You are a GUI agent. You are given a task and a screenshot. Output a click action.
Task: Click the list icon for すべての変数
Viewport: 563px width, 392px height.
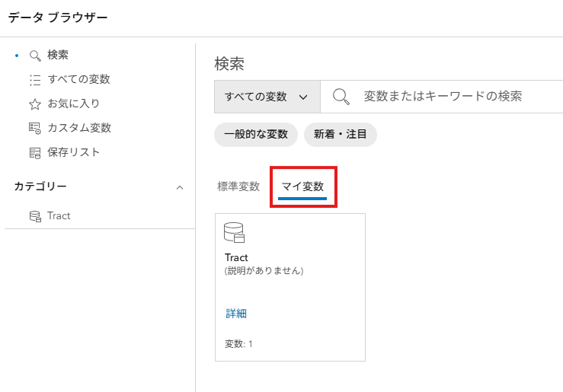point(34,79)
